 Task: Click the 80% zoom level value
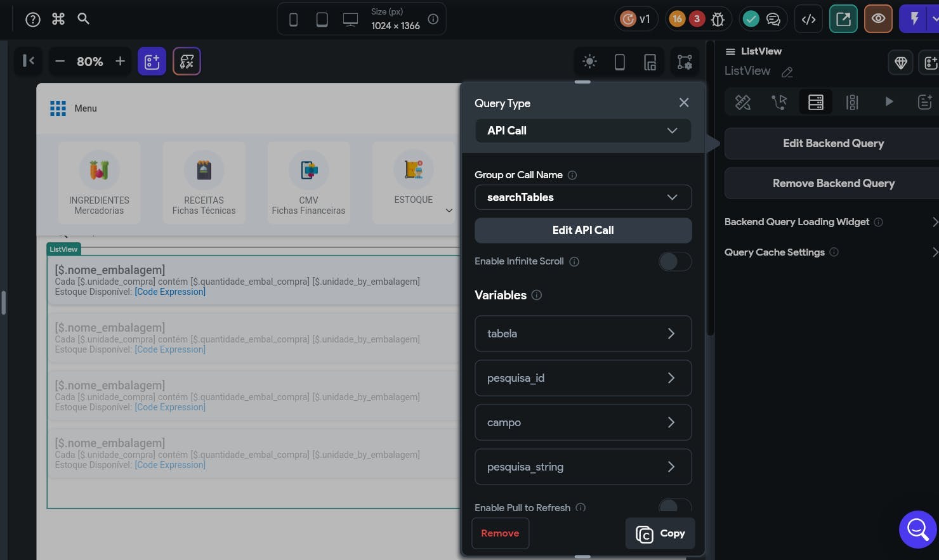90,62
